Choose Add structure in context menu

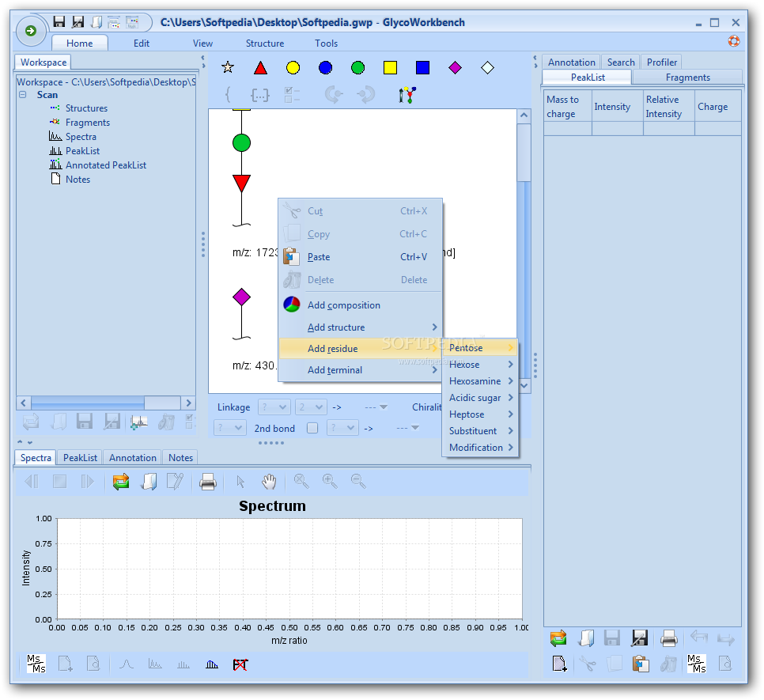tap(360, 327)
